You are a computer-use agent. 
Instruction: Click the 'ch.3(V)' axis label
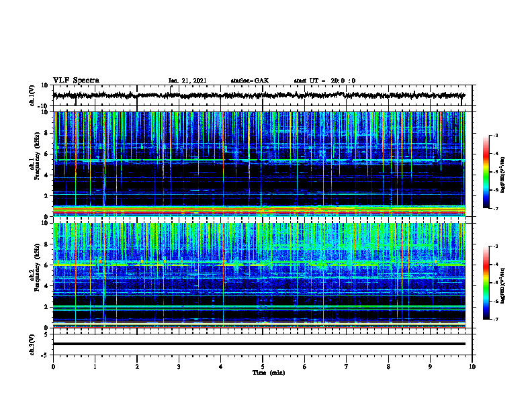[x=32, y=345]
